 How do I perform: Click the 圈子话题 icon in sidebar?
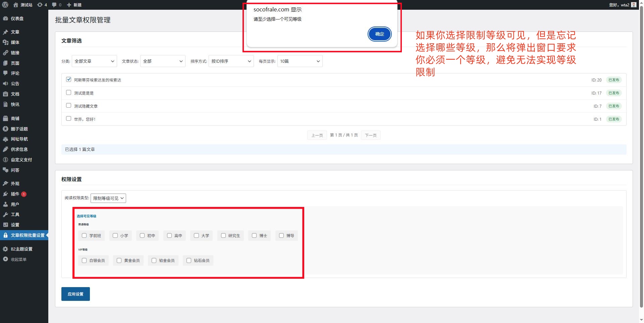tap(5, 129)
